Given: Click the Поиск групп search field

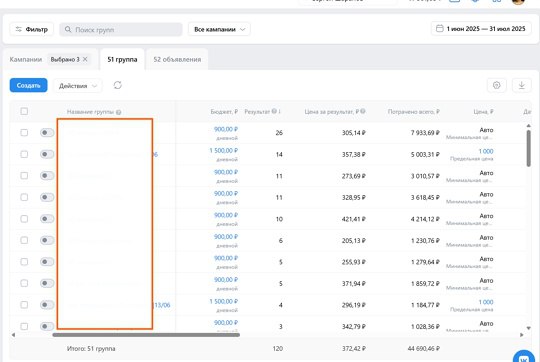Looking at the screenshot, I should [x=121, y=30].
